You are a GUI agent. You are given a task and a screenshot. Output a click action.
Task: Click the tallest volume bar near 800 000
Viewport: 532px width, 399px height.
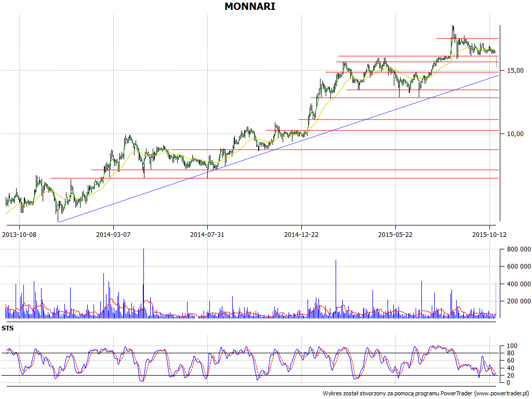coord(143,283)
